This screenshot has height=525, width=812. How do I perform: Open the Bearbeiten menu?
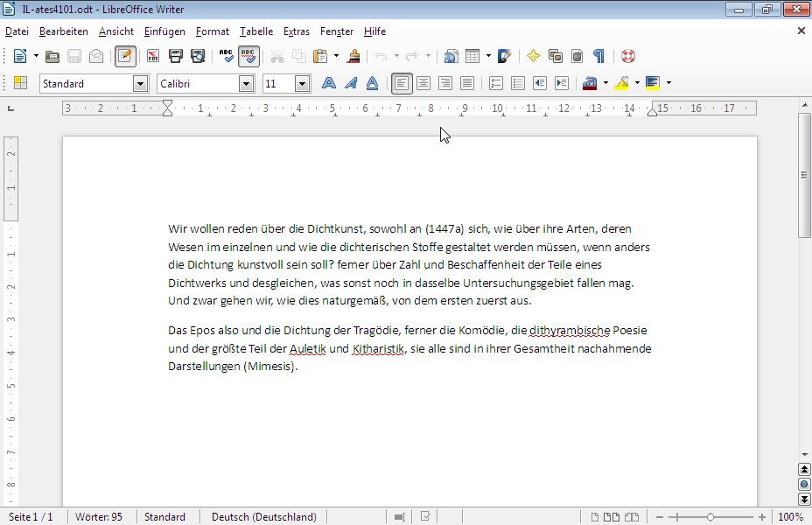click(x=64, y=31)
